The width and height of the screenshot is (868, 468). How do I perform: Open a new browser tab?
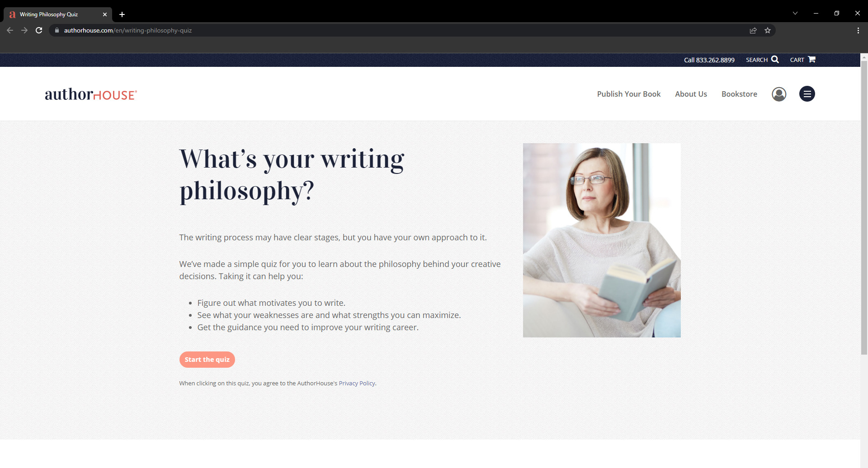[x=122, y=14]
